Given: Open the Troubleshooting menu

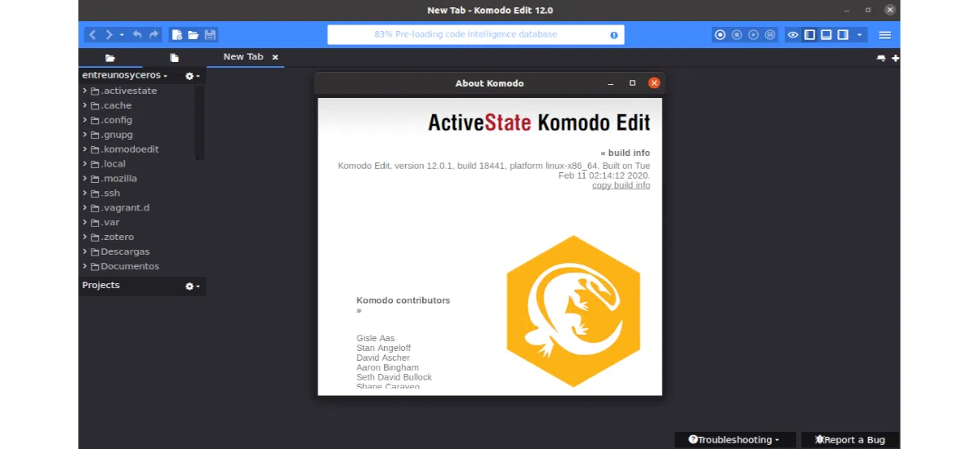Looking at the screenshot, I should click(x=733, y=439).
